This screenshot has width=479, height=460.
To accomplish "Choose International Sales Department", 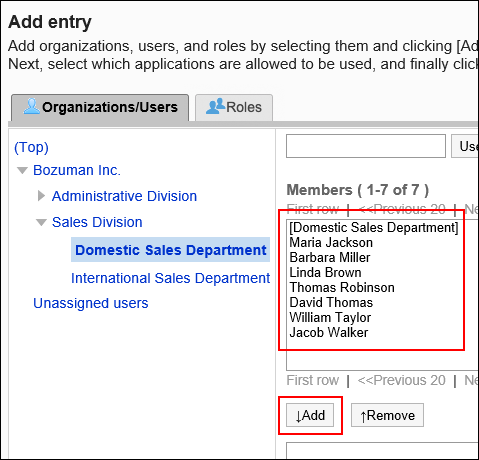I will pos(171,278).
